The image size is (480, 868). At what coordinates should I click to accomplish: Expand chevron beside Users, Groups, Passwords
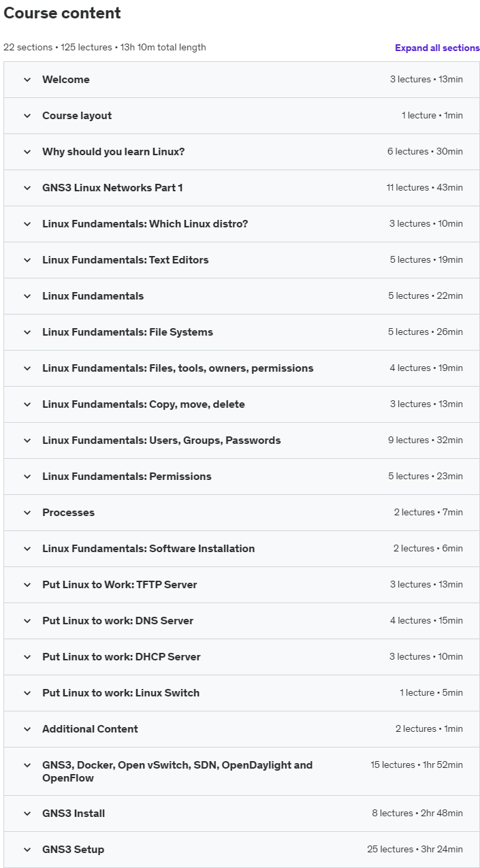(x=27, y=440)
